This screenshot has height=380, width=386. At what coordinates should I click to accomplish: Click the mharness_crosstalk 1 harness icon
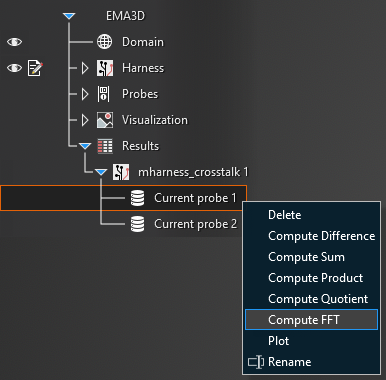[x=121, y=172]
